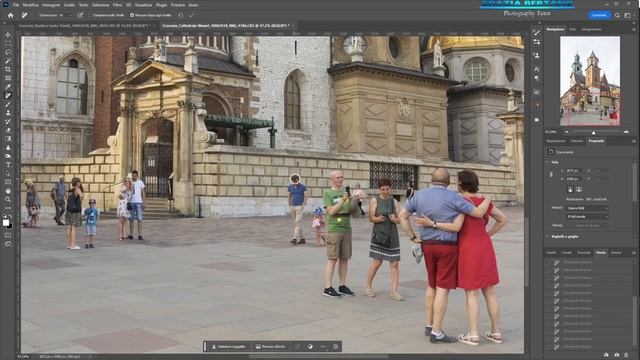Create new snapshot in Storia panel
This screenshot has height=360, width=640.
point(616,355)
